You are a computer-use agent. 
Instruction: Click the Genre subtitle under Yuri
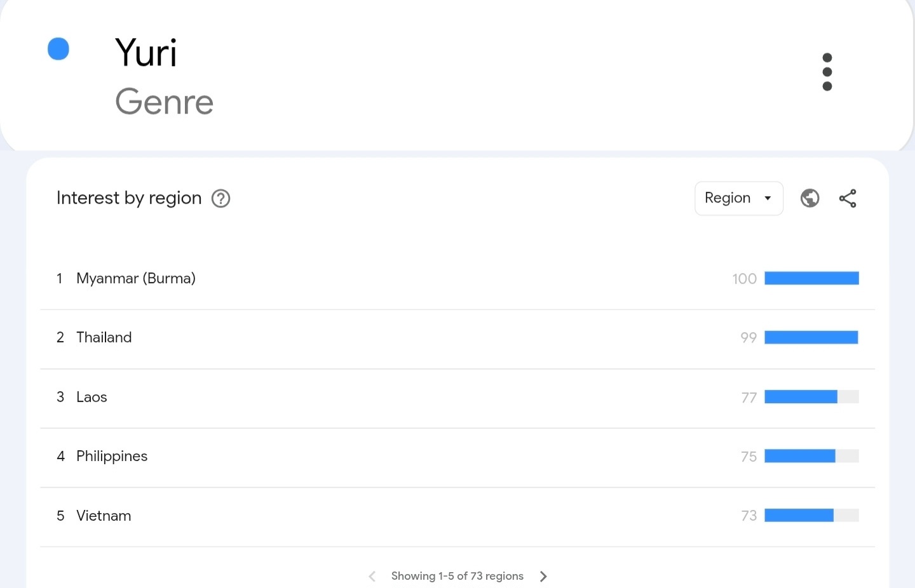click(x=164, y=102)
